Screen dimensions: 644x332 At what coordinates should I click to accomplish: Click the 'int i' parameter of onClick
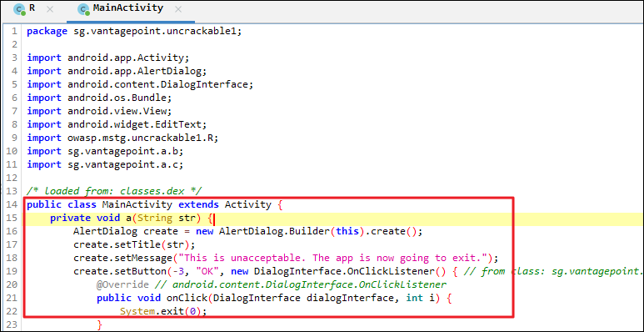pyautogui.click(x=420, y=298)
